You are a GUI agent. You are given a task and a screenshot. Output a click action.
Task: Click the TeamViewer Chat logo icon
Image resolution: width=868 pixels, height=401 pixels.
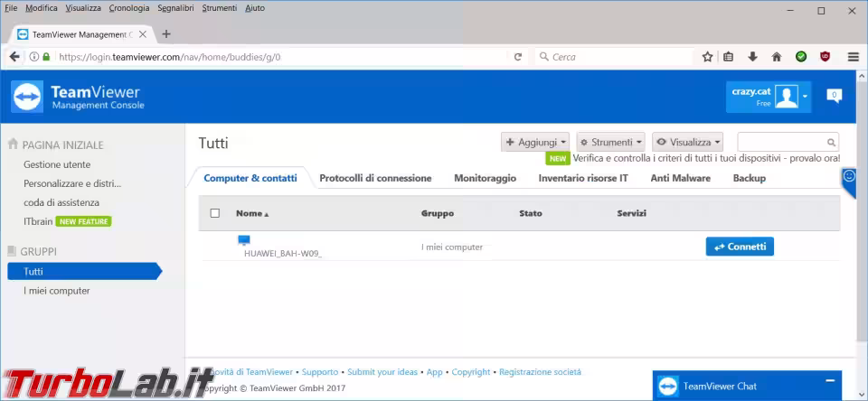(668, 386)
